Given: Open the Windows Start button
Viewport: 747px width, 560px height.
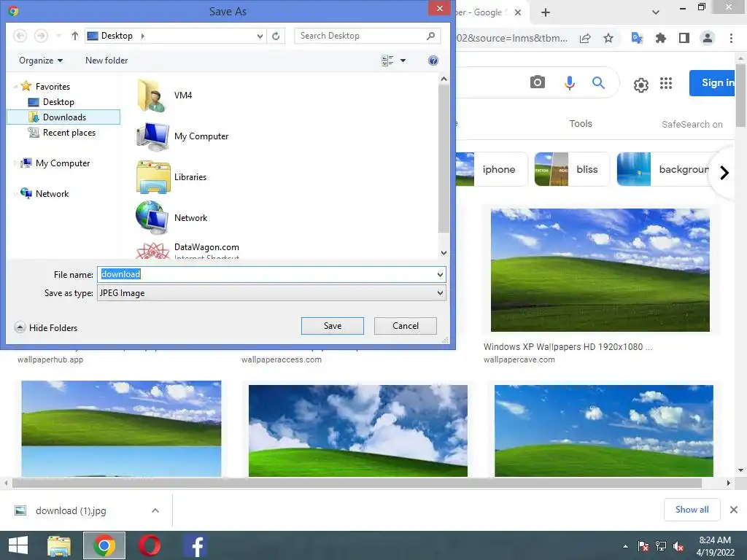Looking at the screenshot, I should point(18,545).
